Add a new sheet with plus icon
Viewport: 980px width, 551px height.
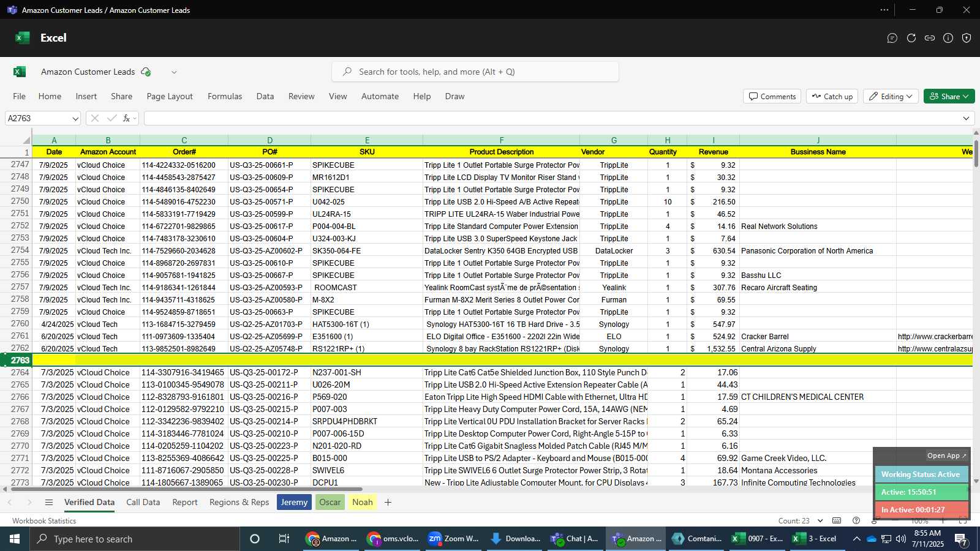[388, 502]
